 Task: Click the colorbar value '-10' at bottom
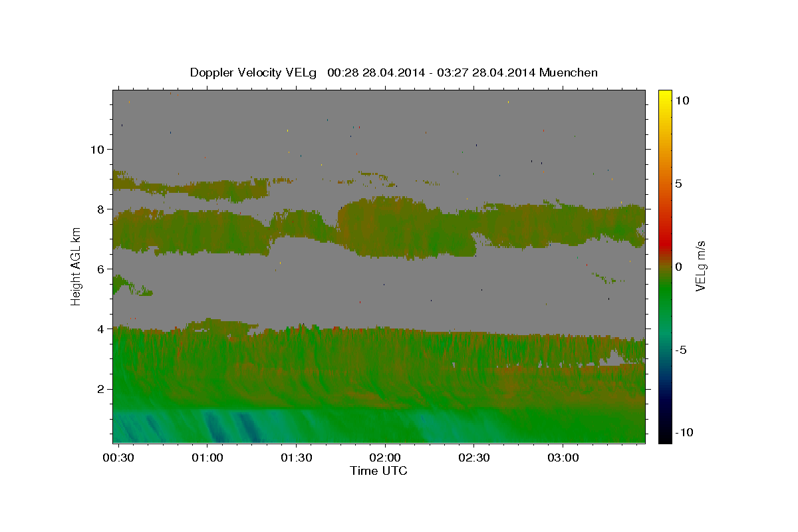pos(684,433)
